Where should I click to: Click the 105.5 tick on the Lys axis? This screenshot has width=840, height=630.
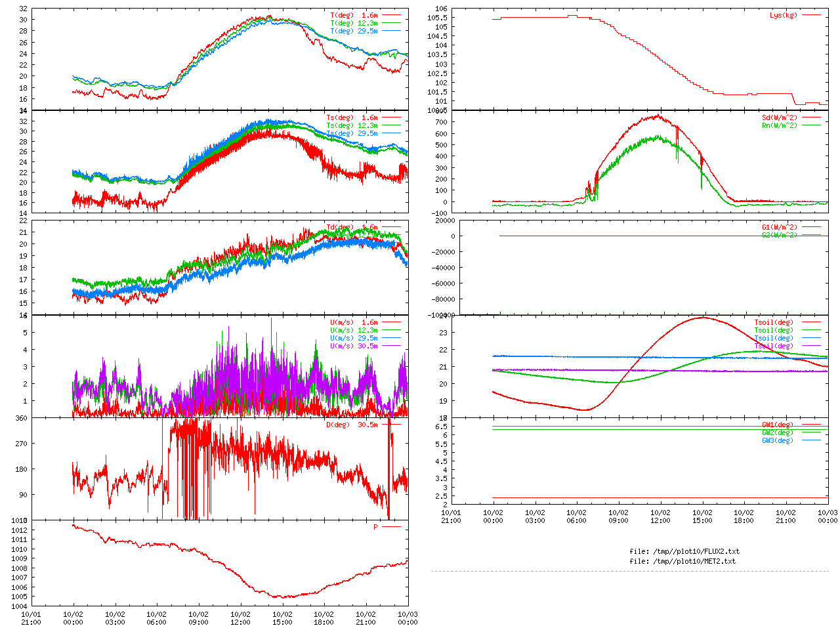point(439,18)
